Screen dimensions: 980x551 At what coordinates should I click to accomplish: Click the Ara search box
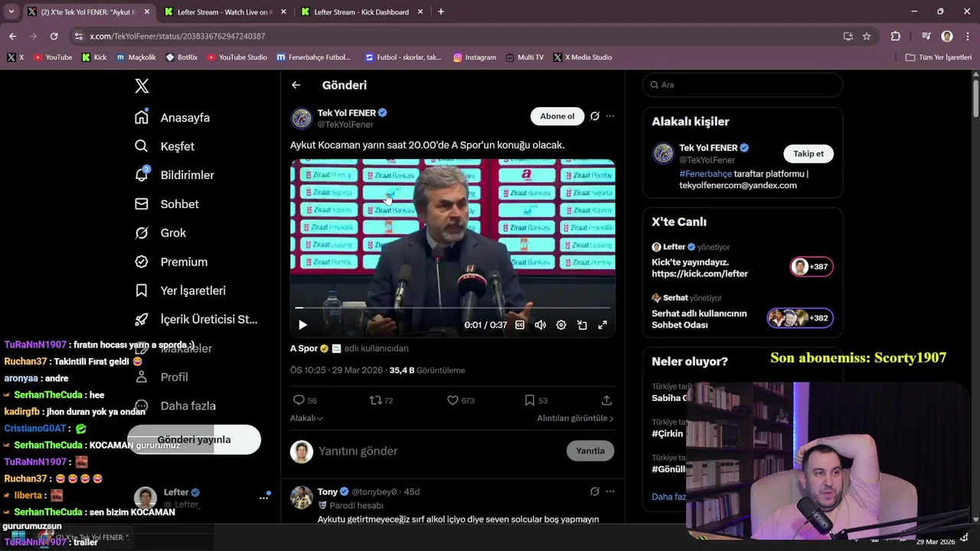(743, 85)
